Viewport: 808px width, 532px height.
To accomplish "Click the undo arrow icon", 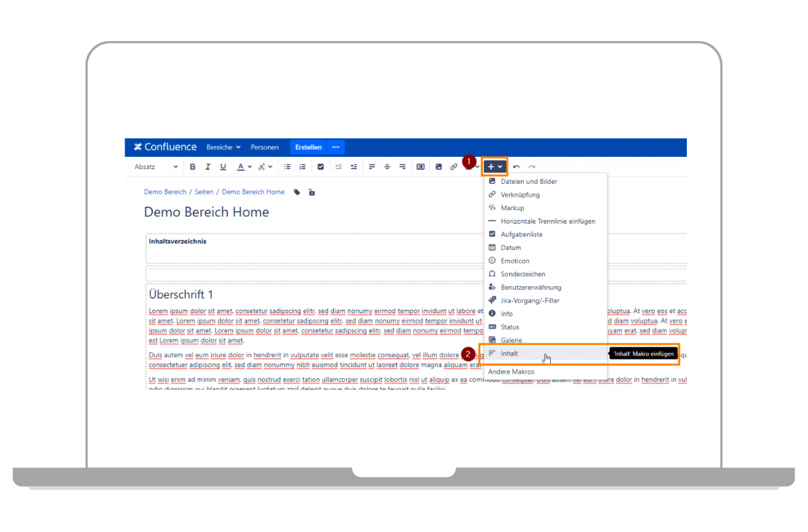I will click(x=516, y=167).
